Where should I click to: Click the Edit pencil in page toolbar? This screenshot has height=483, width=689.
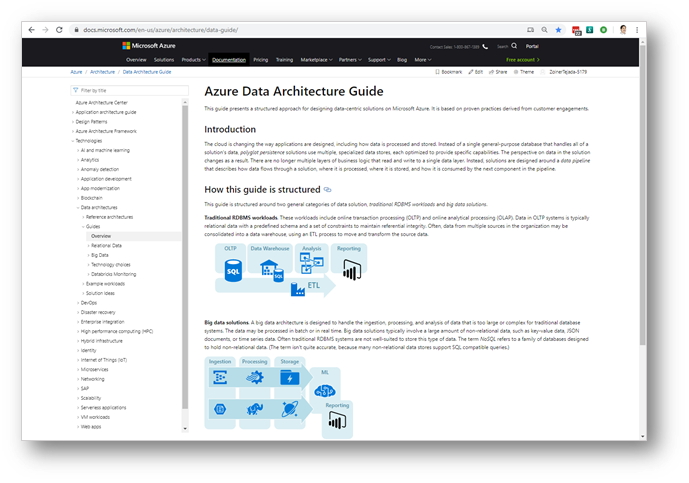471,72
